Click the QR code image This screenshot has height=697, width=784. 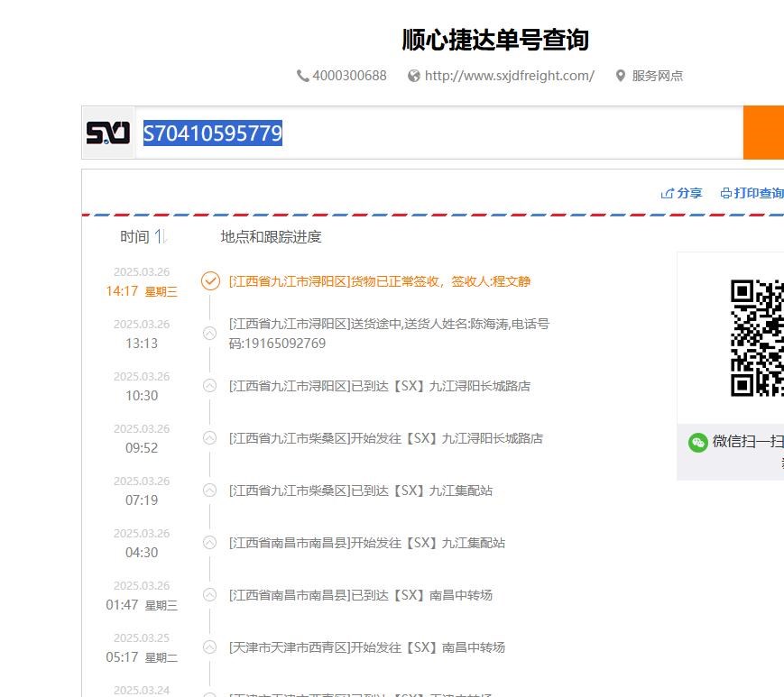point(757,338)
